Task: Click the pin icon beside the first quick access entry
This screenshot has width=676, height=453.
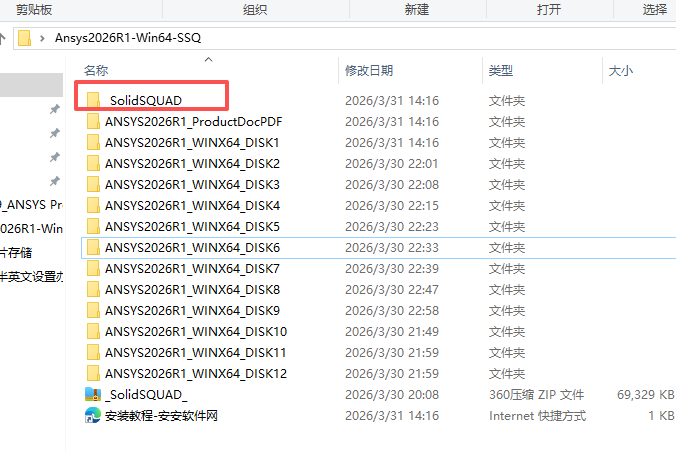Action: (55, 109)
